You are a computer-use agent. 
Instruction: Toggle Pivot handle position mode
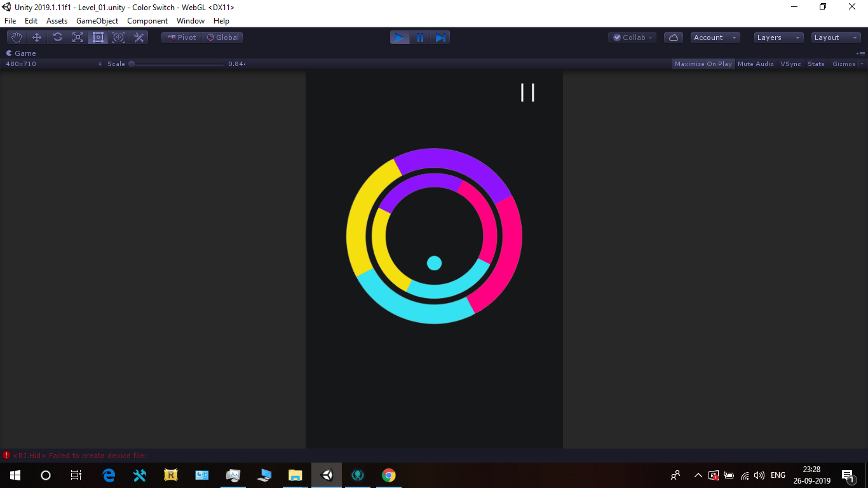tap(182, 37)
